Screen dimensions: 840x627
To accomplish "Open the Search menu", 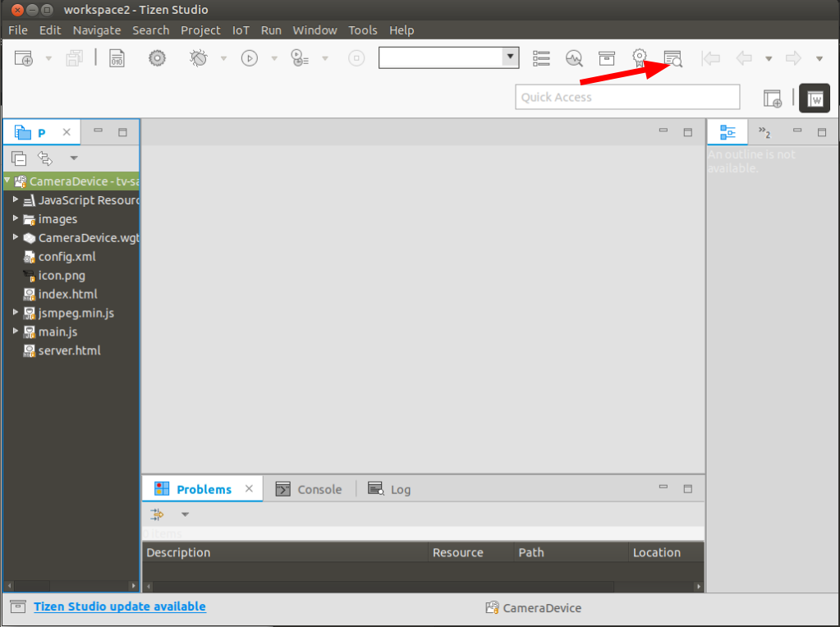I will tap(150, 30).
